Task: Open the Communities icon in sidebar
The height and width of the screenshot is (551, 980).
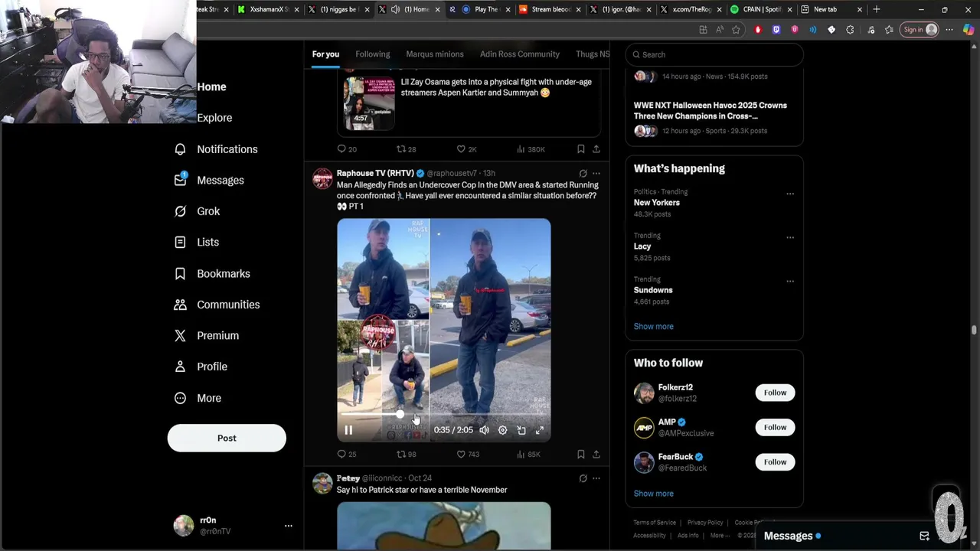Action: pyautogui.click(x=180, y=305)
